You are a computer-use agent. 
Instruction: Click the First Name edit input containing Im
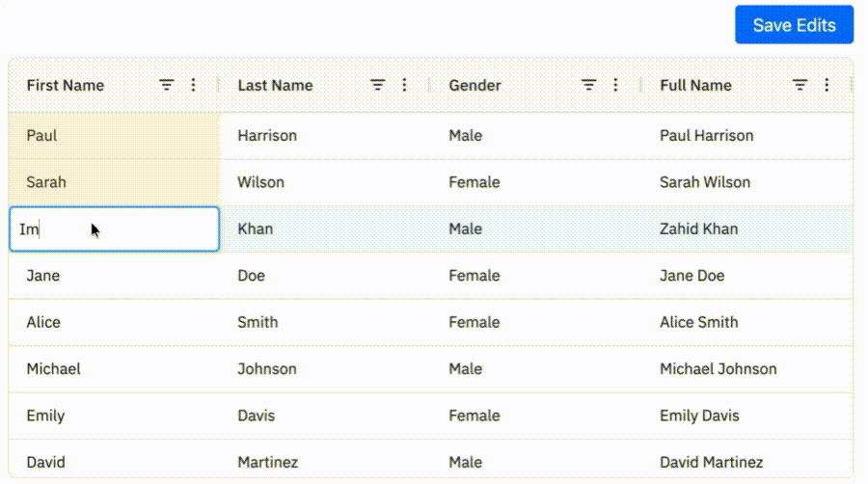click(114, 229)
